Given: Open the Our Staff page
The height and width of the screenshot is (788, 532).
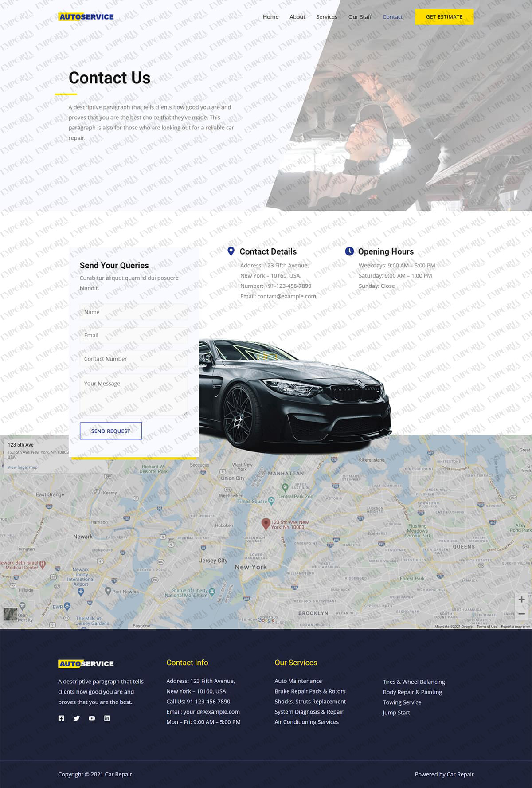Looking at the screenshot, I should tap(360, 17).
